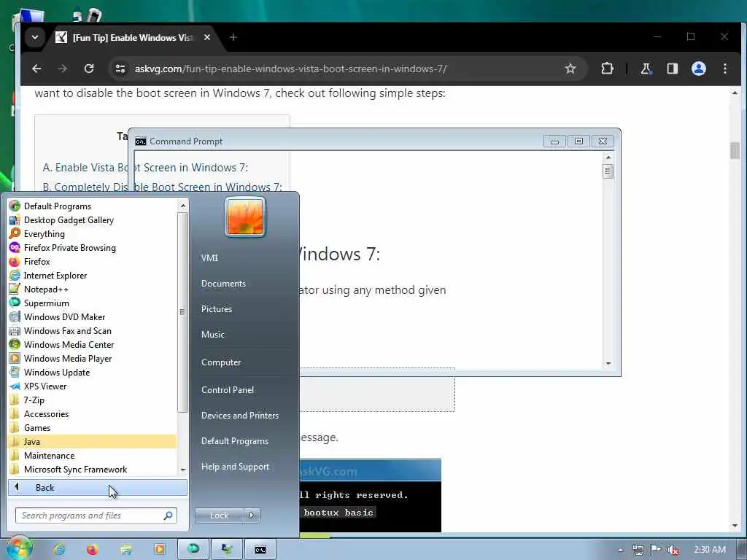Open Pictures from the Start menu
747x560 pixels.
pyautogui.click(x=217, y=309)
